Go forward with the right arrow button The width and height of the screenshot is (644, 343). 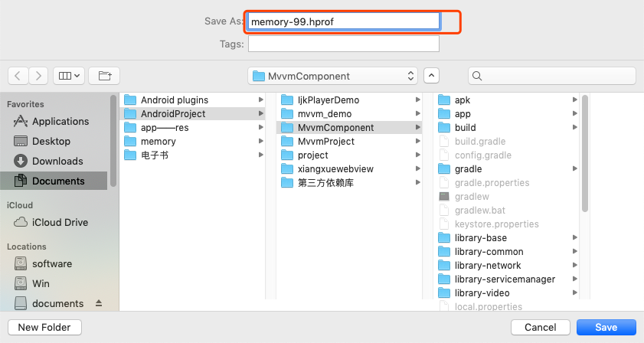(38, 76)
